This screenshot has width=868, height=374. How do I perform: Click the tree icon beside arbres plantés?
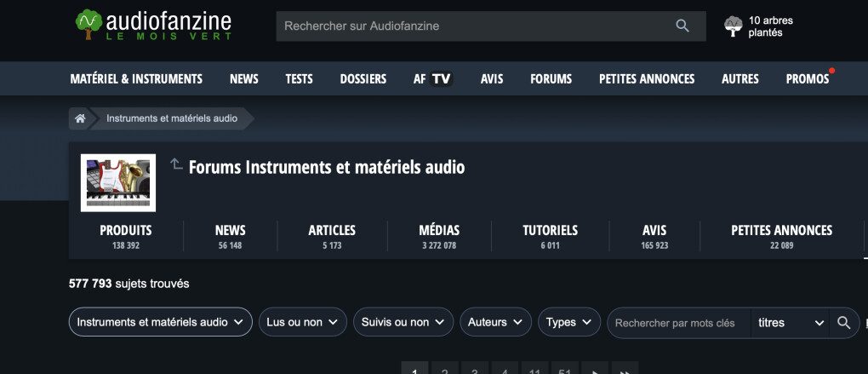point(734,26)
